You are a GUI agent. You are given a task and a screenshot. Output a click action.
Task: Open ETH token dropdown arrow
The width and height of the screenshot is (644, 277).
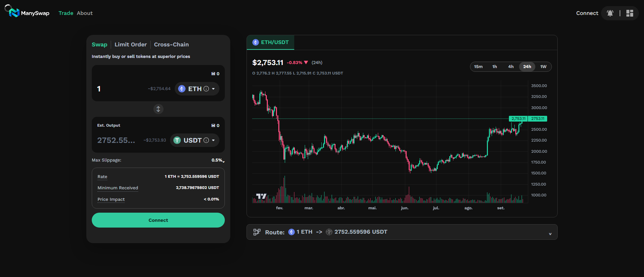pos(213,89)
